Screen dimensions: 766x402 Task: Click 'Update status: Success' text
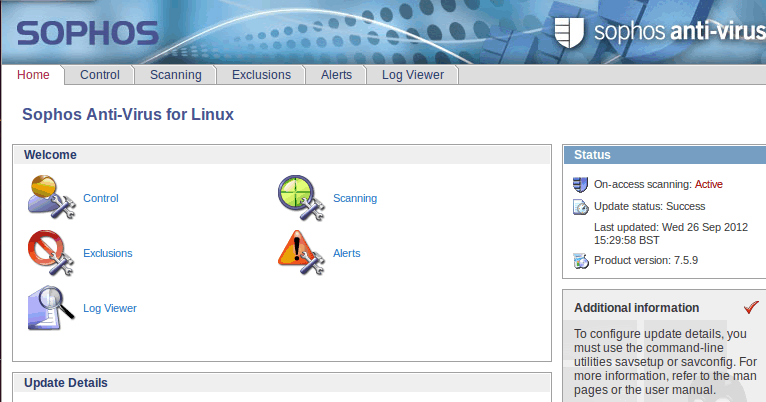(650, 206)
